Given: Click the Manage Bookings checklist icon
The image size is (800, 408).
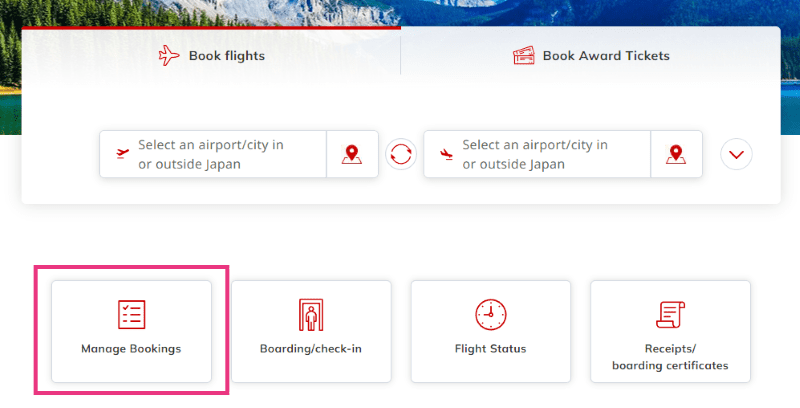Looking at the screenshot, I should click(x=132, y=314).
